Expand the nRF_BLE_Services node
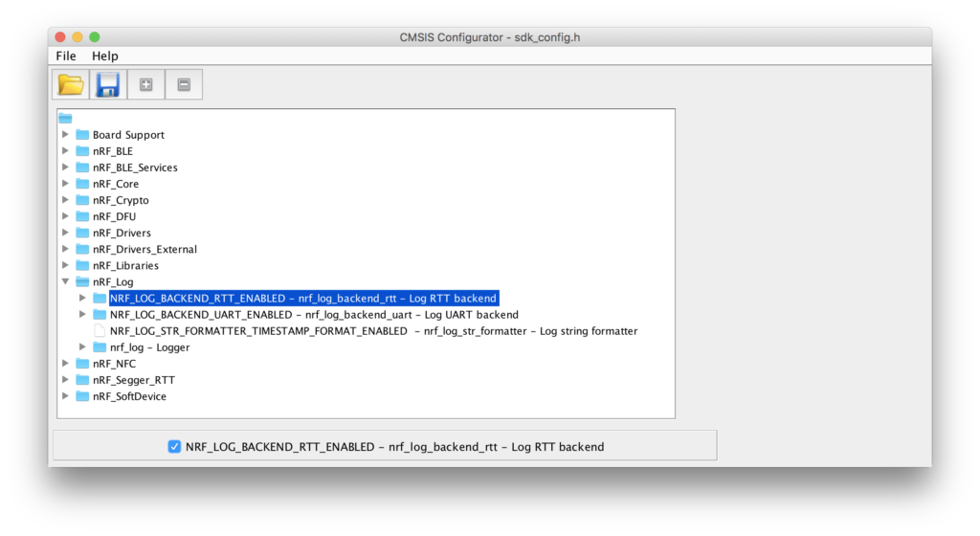This screenshot has width=980, height=536. [65, 167]
